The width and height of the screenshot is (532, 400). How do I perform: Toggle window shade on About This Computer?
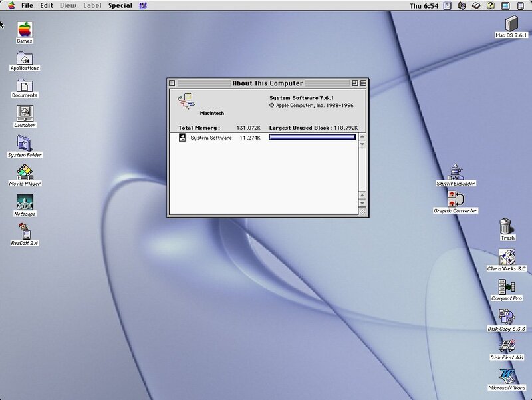362,83
